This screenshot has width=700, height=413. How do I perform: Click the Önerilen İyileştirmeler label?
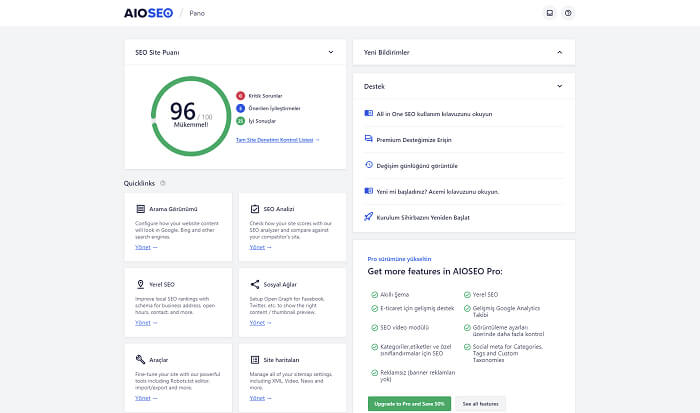[x=274, y=108]
